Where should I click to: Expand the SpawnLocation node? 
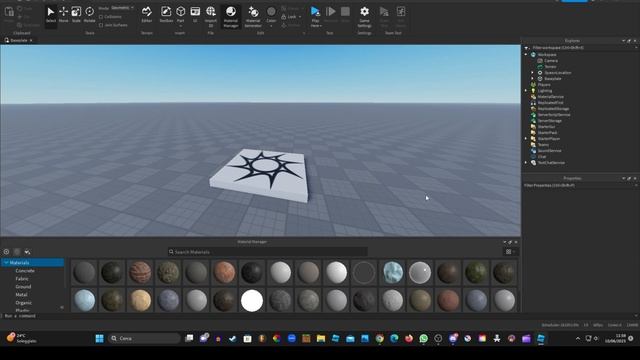coord(533,73)
